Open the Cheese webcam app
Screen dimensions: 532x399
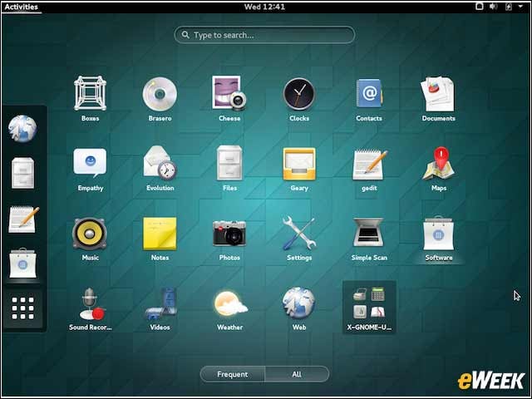(229, 98)
